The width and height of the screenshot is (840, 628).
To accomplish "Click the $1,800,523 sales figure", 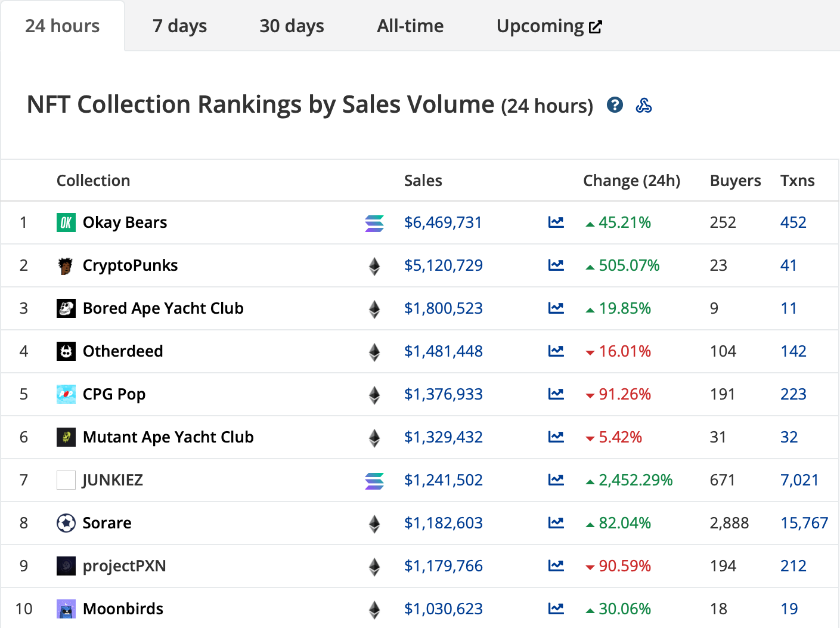I will [444, 308].
